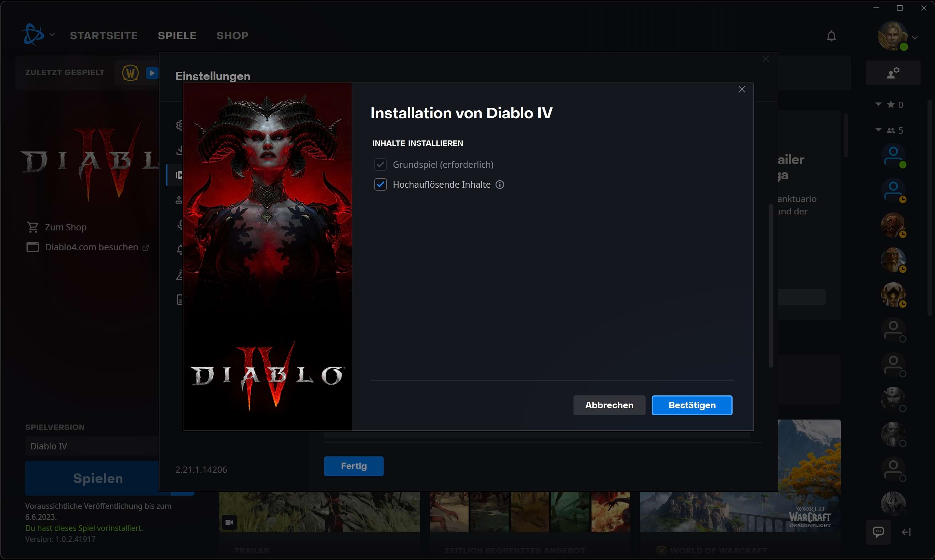Go to the STARTSEITE tab

(x=104, y=36)
